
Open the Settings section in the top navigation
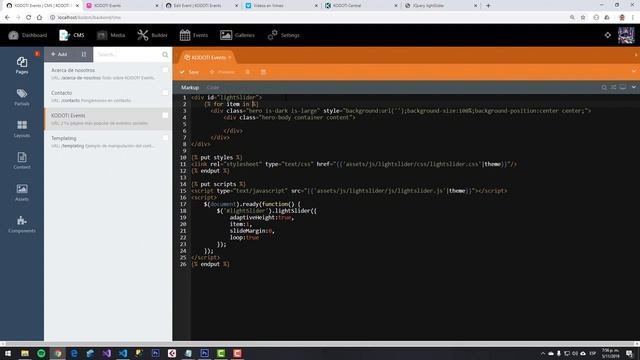283,35
